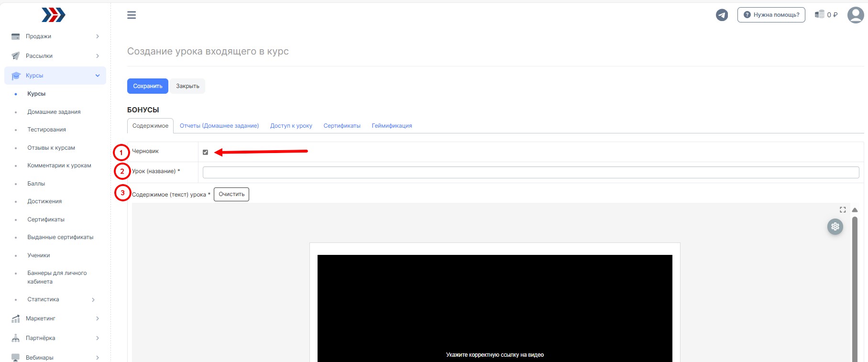Uncheck the Черновик checkbox
This screenshot has width=868, height=362.
[206, 152]
